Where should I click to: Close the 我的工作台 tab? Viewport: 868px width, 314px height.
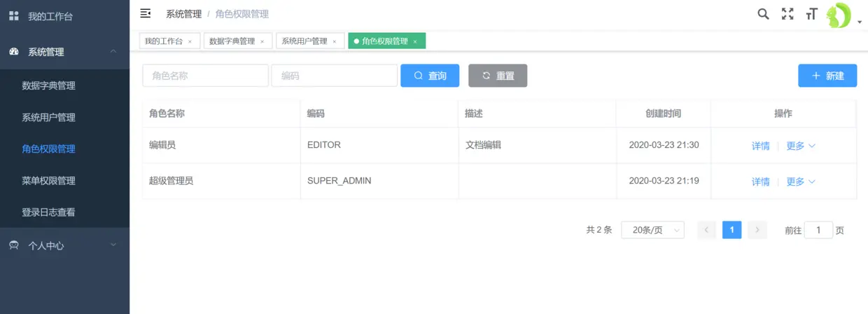pos(190,41)
